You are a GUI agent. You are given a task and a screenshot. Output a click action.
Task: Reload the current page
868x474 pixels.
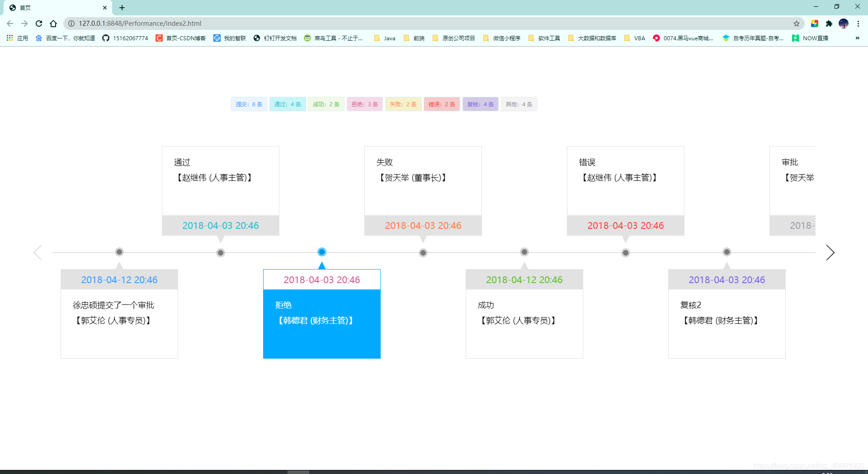click(x=38, y=23)
